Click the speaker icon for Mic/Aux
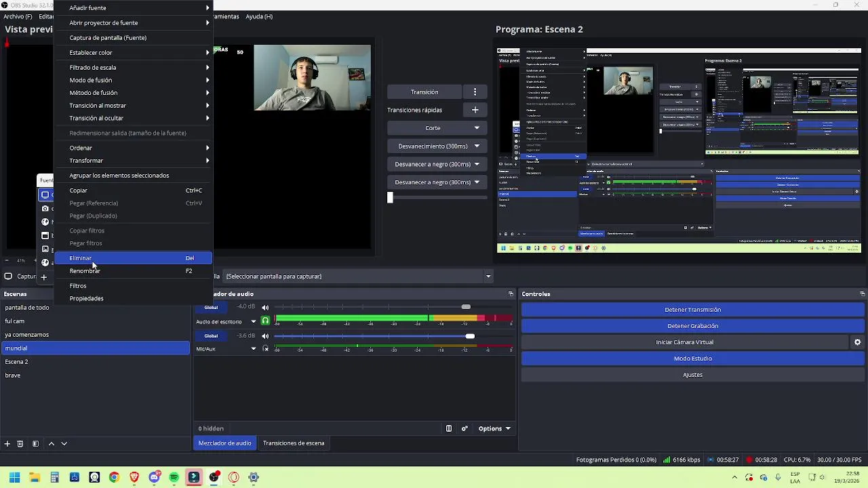The image size is (868, 488). point(265,335)
